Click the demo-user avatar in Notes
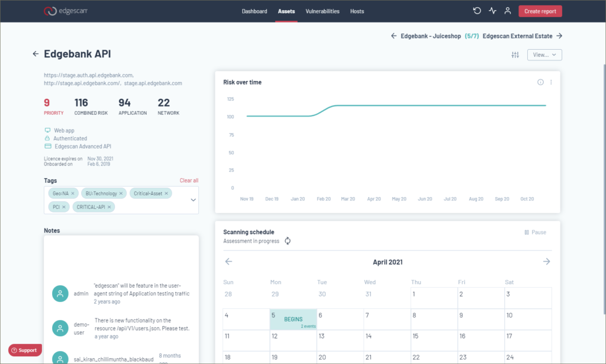The height and width of the screenshot is (364, 606). [x=60, y=328]
